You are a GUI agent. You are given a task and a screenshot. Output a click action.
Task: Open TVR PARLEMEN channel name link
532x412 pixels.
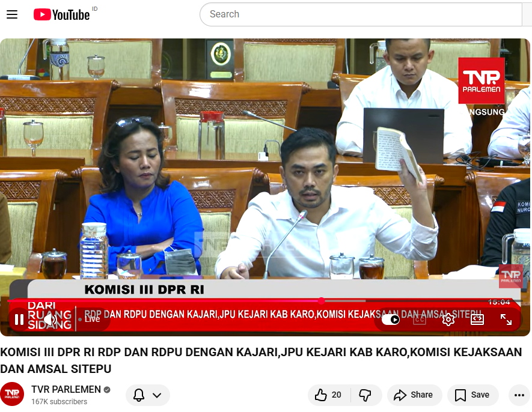[66, 389]
